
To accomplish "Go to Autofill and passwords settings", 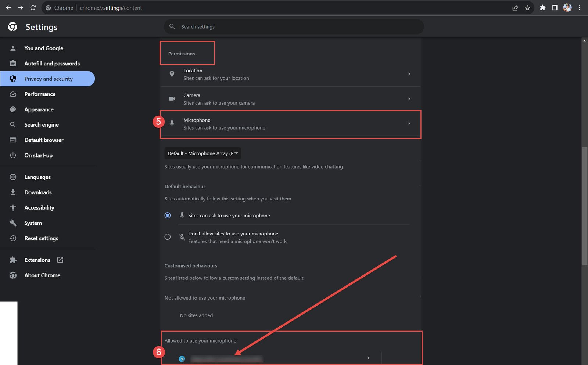I will pyautogui.click(x=52, y=64).
